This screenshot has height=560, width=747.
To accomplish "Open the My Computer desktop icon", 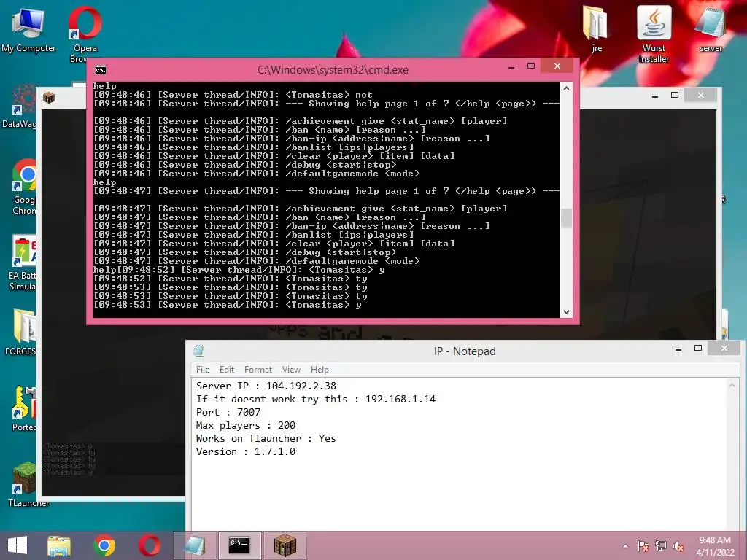I will [x=28, y=31].
